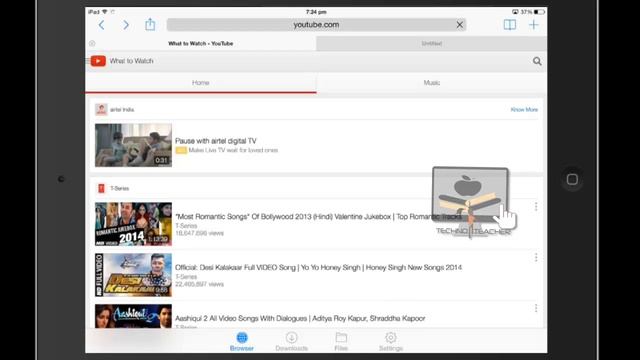Screen dimensions: 640x360
Task: Switch to the Untitled tab
Action: pyautogui.click(x=431, y=43)
